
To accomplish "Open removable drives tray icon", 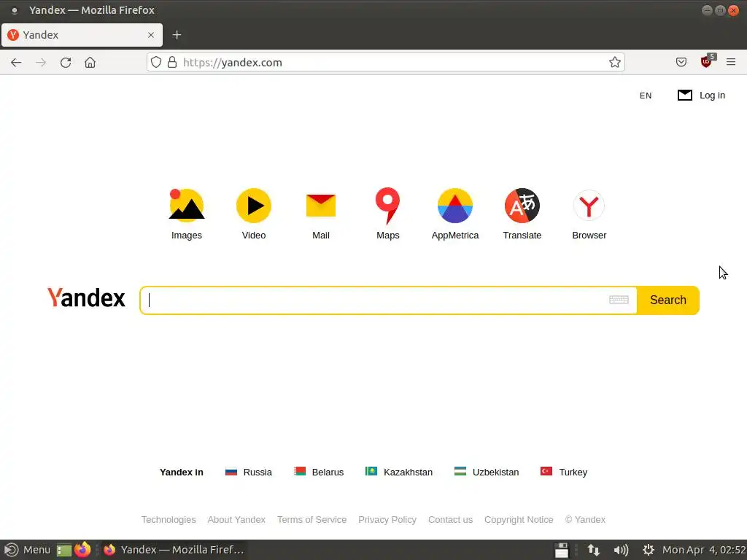I will [x=562, y=550].
